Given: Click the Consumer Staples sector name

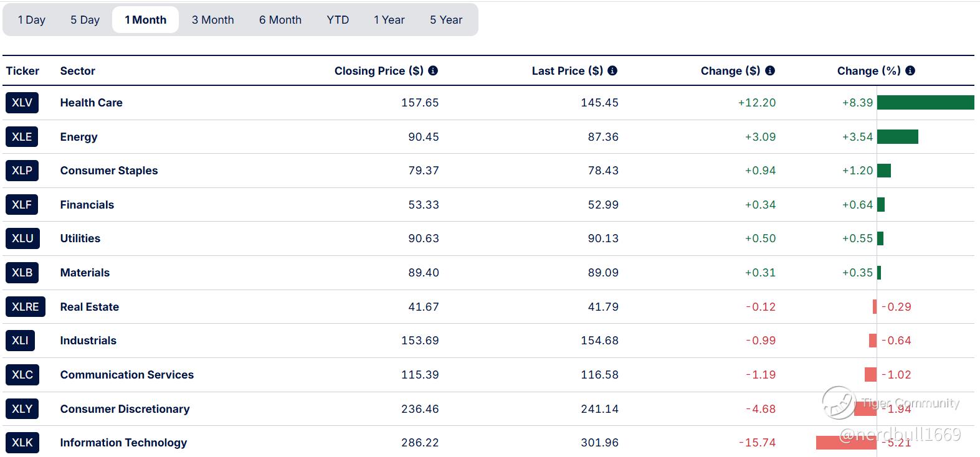Looking at the screenshot, I should [x=109, y=171].
